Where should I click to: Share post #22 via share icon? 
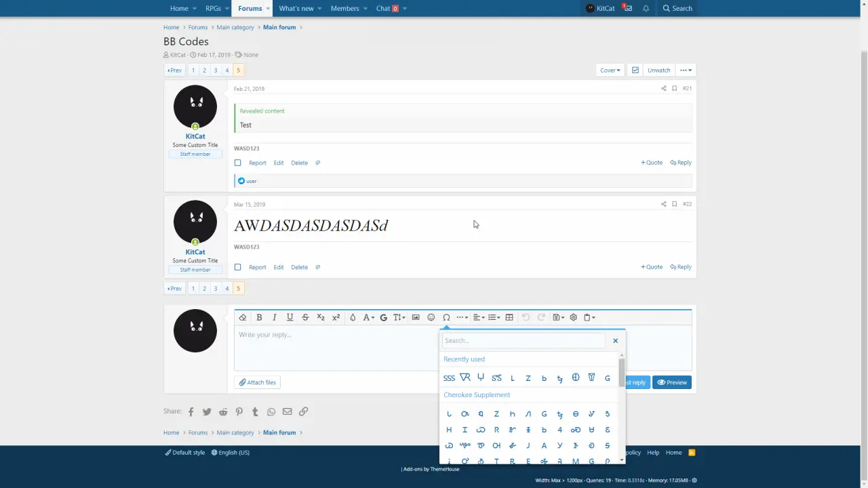coord(663,204)
